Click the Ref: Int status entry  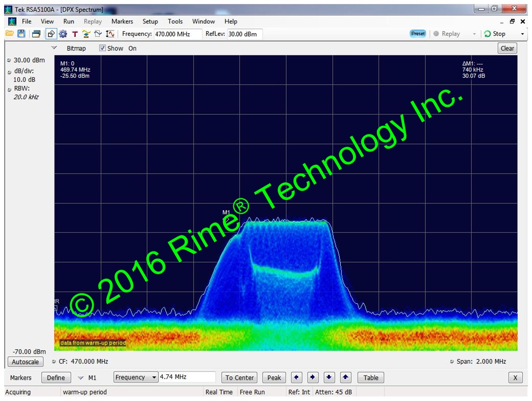[299, 392]
